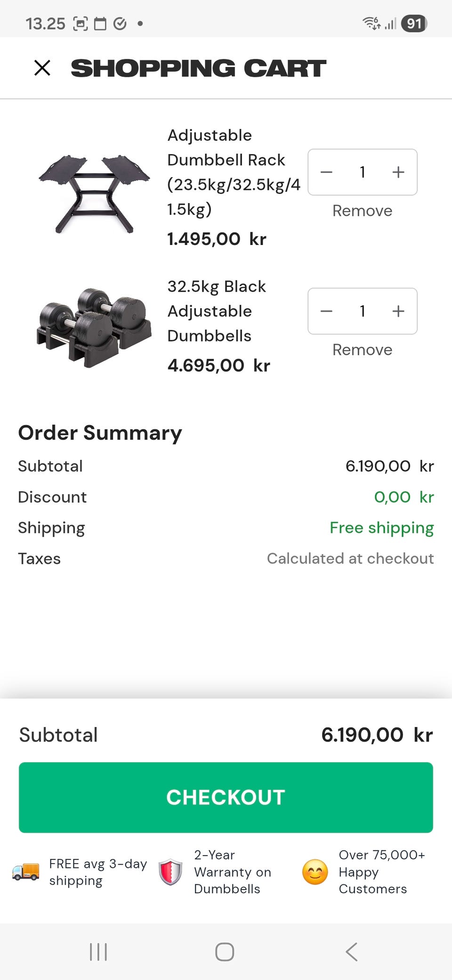
Task: Tap the Android back arrow
Action: 352,952
